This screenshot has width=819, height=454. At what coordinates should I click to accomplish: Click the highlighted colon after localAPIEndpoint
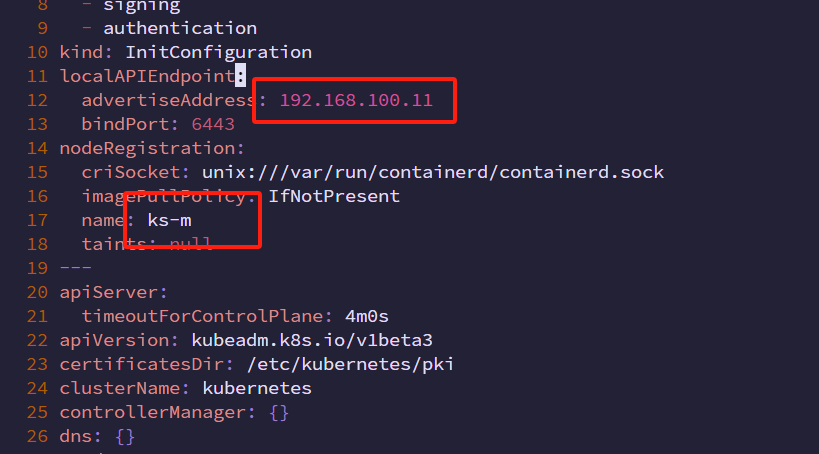pos(240,76)
